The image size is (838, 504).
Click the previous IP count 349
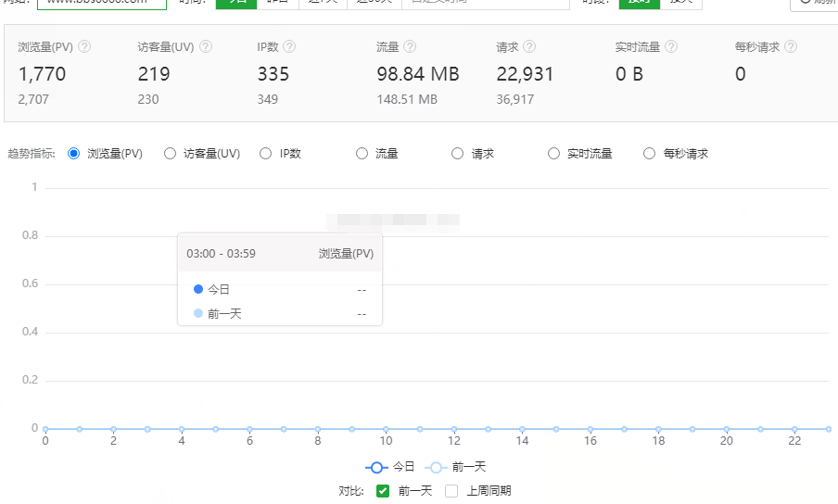click(267, 99)
